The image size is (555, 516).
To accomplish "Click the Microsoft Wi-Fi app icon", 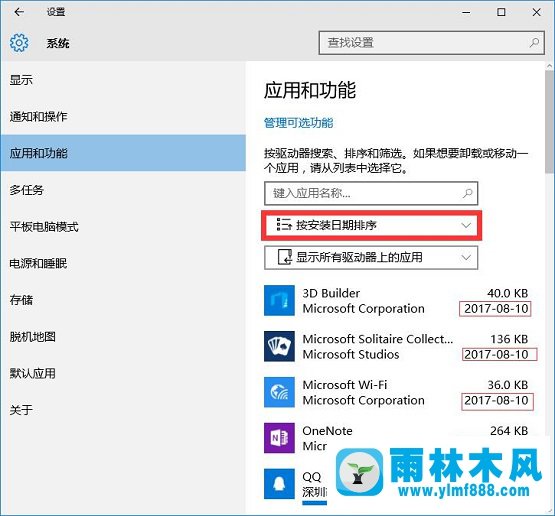I will (x=279, y=392).
